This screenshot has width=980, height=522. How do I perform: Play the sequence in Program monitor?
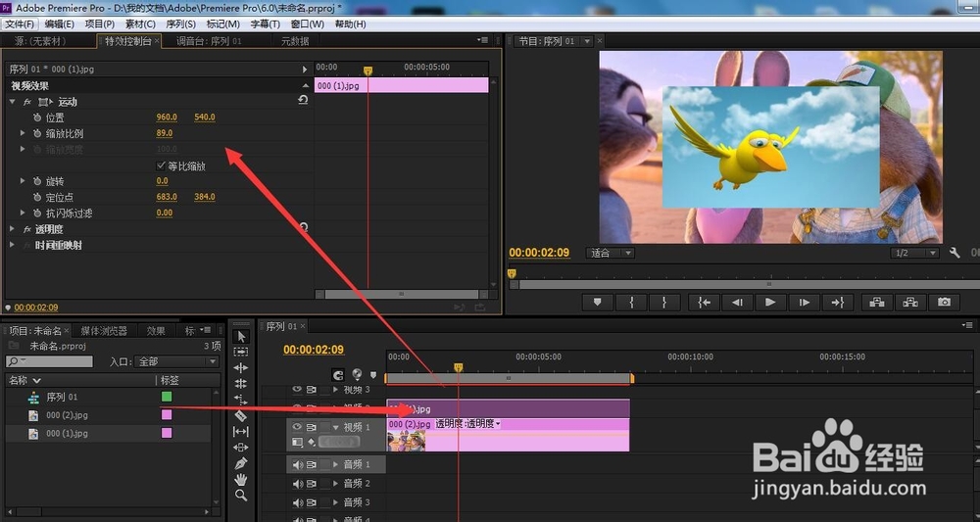(770, 303)
